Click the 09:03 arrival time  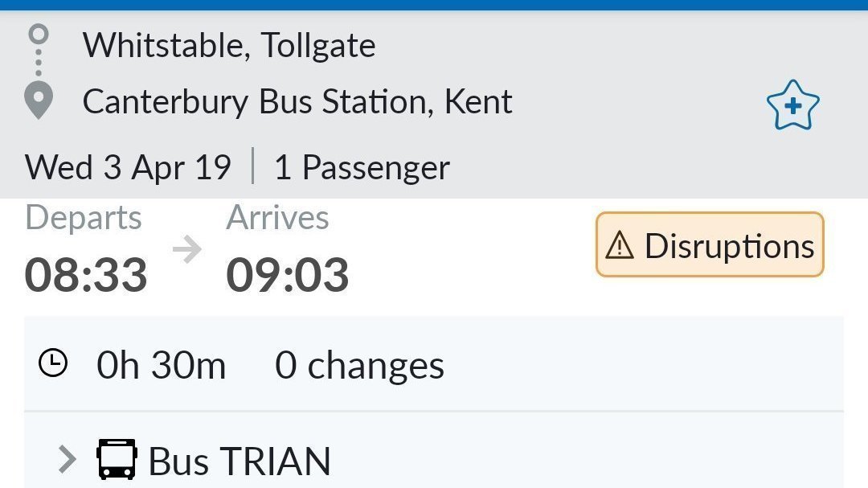pos(288,274)
